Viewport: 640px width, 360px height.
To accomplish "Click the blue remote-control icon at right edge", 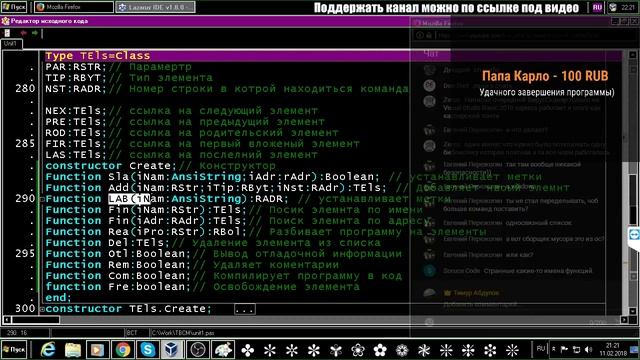I will click(634, 235).
